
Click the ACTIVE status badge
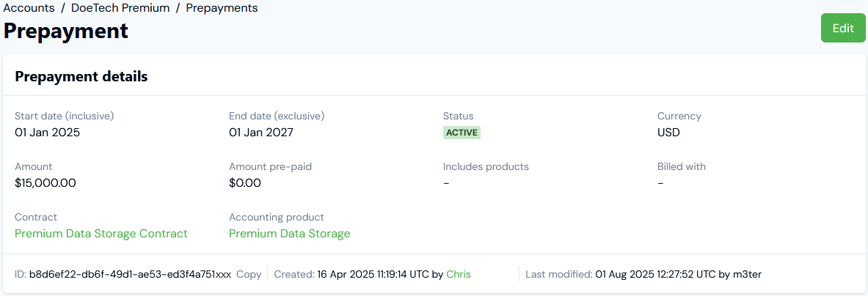[x=462, y=133]
